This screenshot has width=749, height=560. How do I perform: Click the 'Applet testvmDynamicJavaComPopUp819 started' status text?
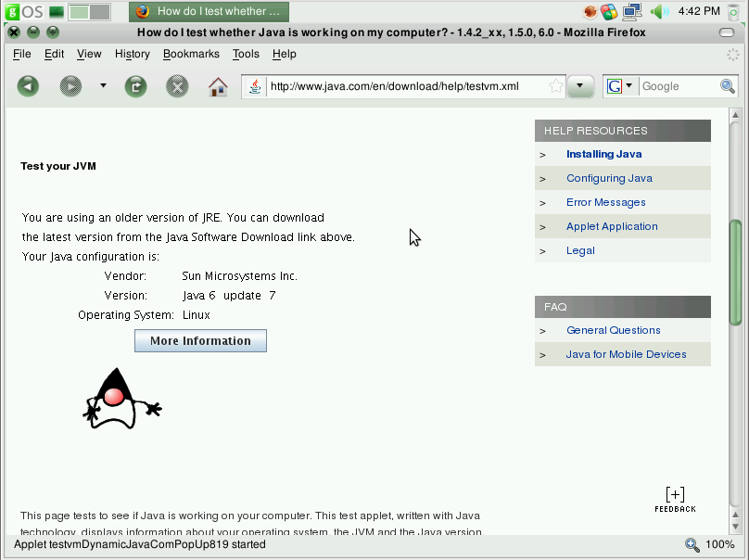point(139,545)
